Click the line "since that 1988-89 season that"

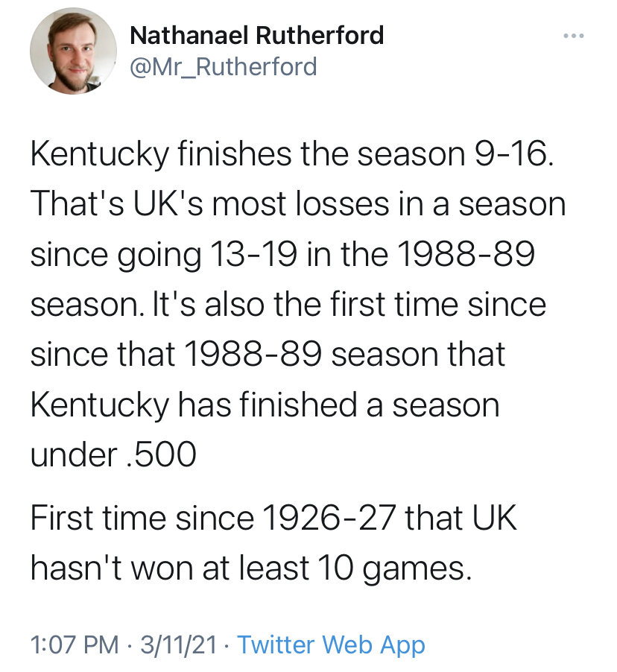coord(268,355)
